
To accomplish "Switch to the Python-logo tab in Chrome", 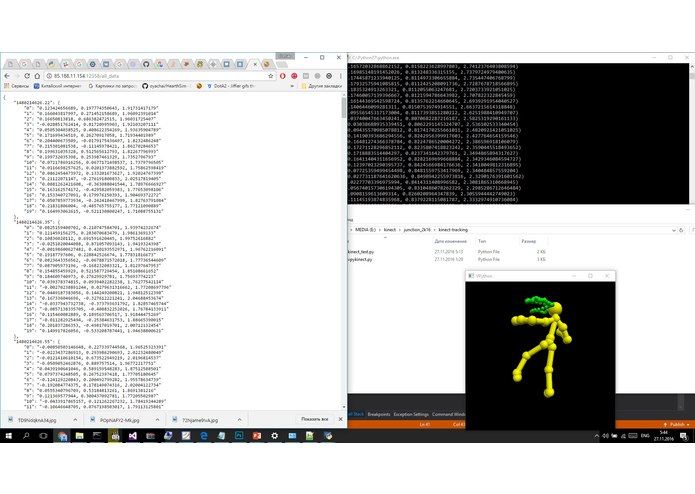I will point(51,64).
